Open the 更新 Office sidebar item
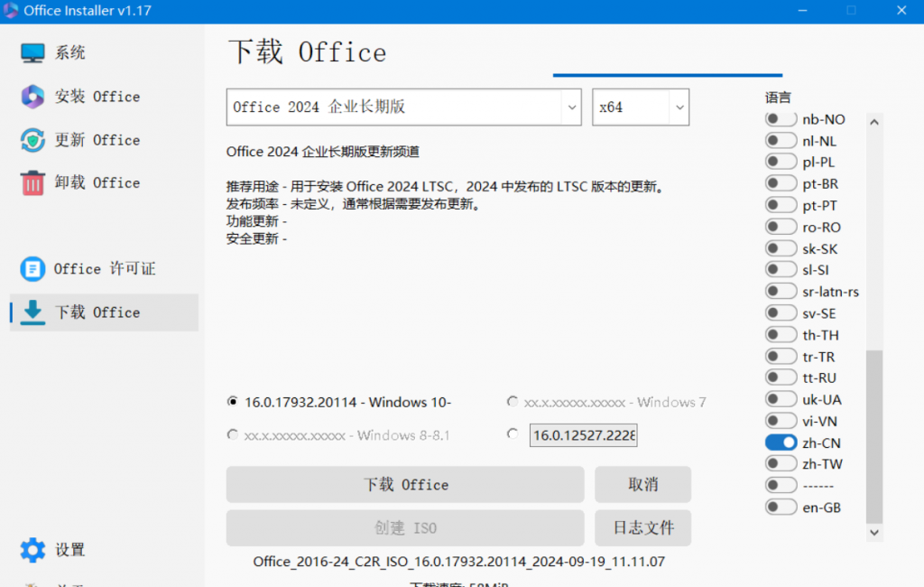924x587 pixels. 104,140
